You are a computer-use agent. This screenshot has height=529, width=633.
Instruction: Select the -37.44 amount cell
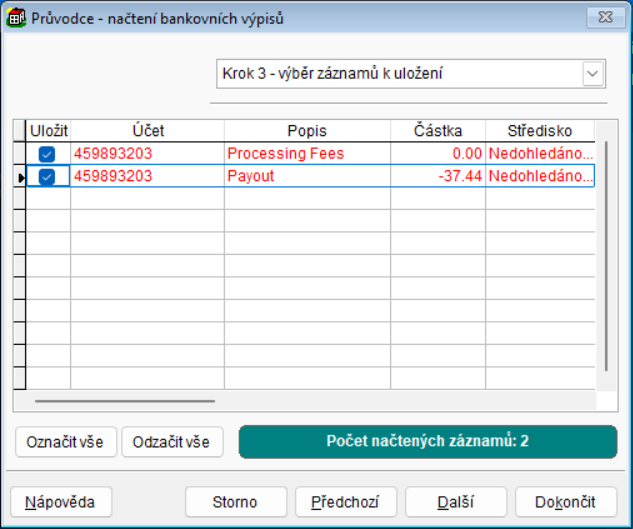(437, 176)
